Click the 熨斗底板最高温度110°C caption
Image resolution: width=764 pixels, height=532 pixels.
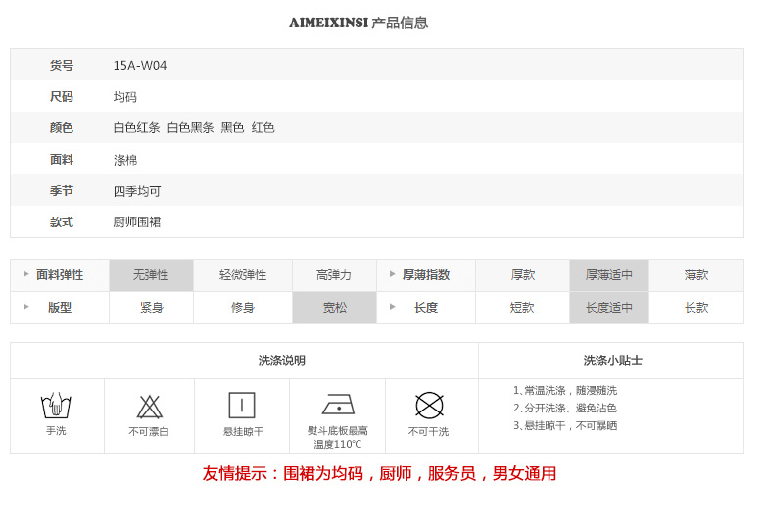coord(338,438)
